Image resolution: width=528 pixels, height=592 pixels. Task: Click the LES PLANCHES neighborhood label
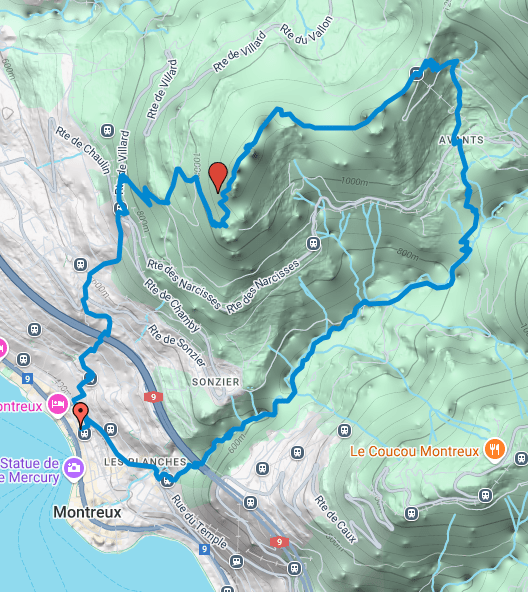click(x=145, y=462)
